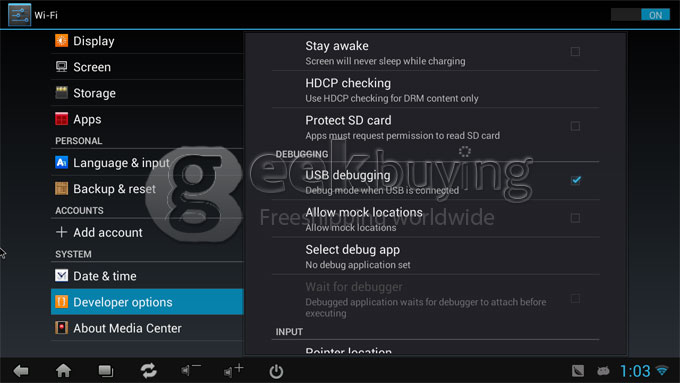Click 'Debug mode when USB is connected' text
The width and height of the screenshot is (680, 383).
pyautogui.click(x=382, y=190)
